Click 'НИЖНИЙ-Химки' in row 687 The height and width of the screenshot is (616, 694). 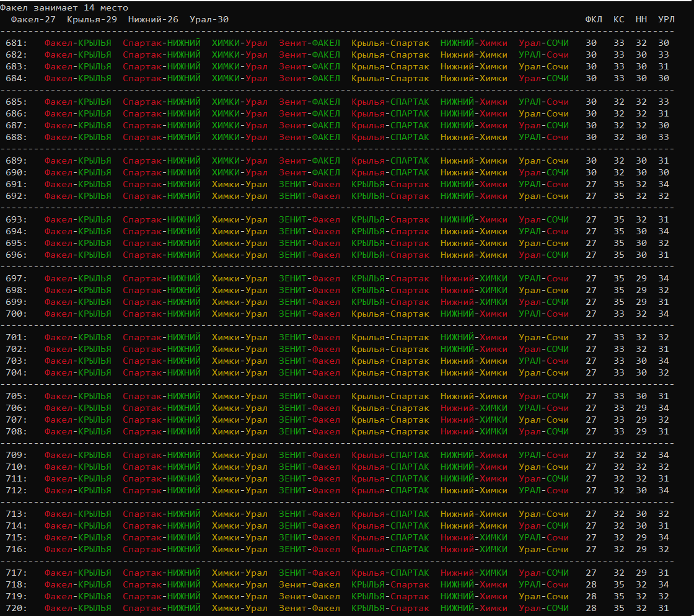[473, 125]
